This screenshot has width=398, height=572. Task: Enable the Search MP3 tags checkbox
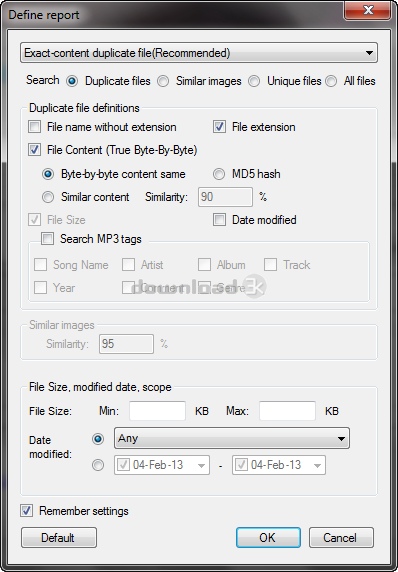tap(47, 239)
